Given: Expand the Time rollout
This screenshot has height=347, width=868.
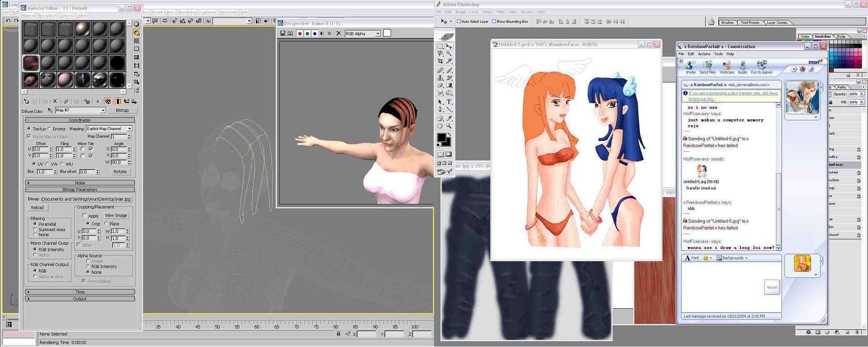Looking at the screenshot, I should pos(80,292).
